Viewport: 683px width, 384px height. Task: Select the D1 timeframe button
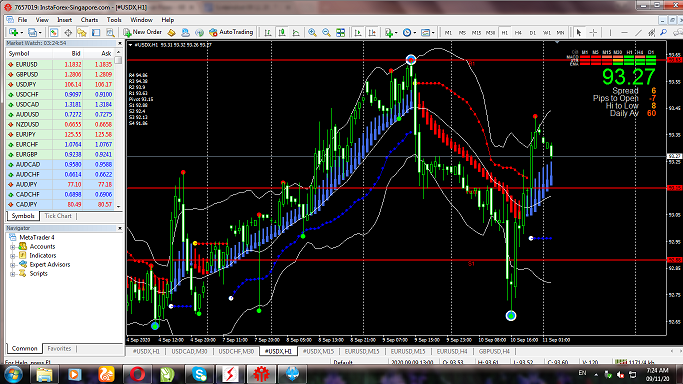532,33
